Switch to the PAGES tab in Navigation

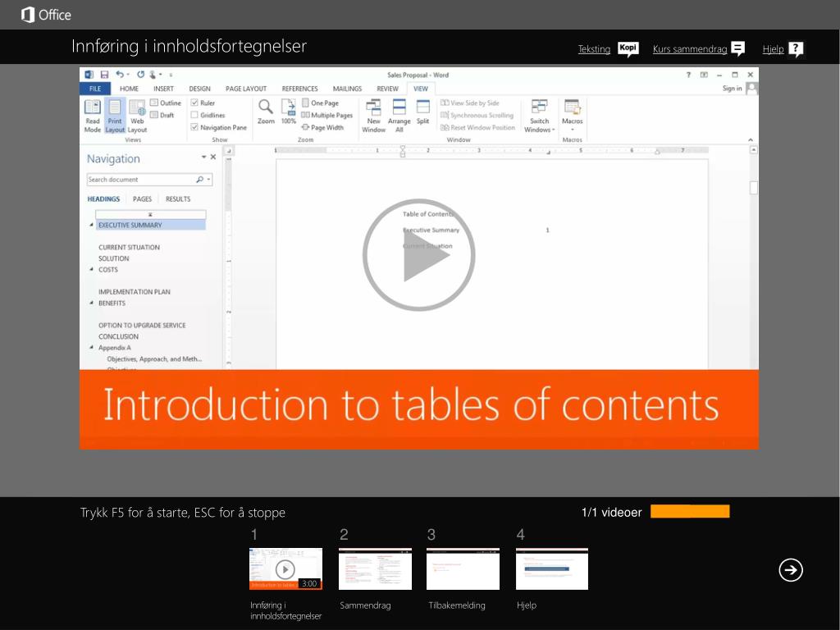coord(143,199)
